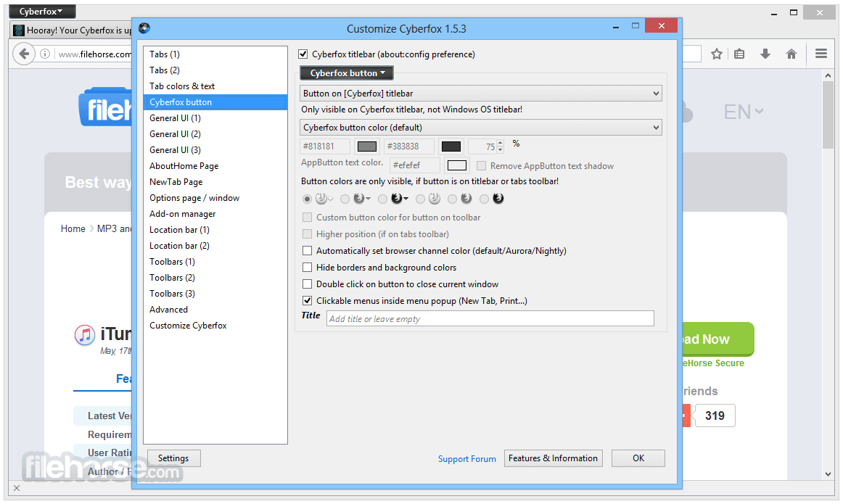The width and height of the screenshot is (843, 504).
Task: Select Tabs (1) in the category list
Action: click(215, 54)
